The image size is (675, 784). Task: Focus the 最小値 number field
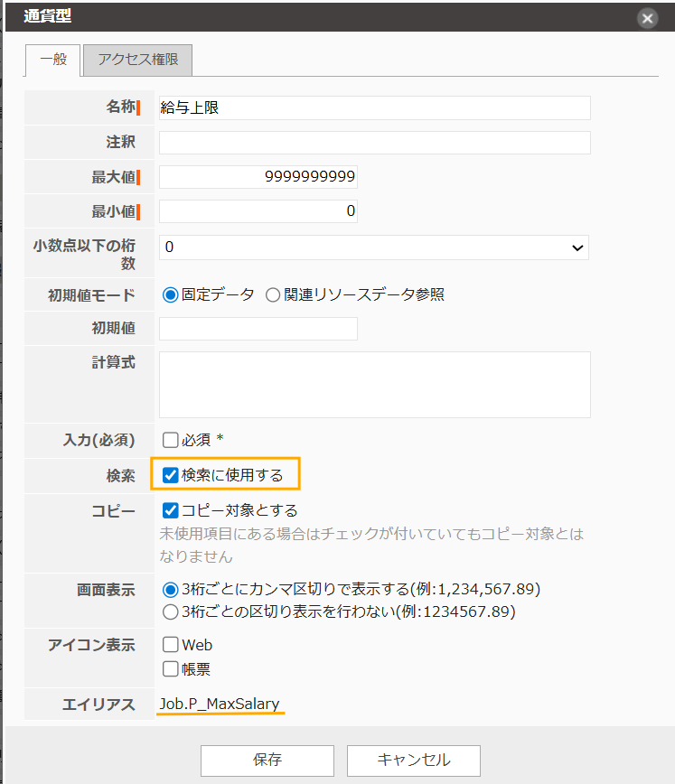click(x=258, y=211)
